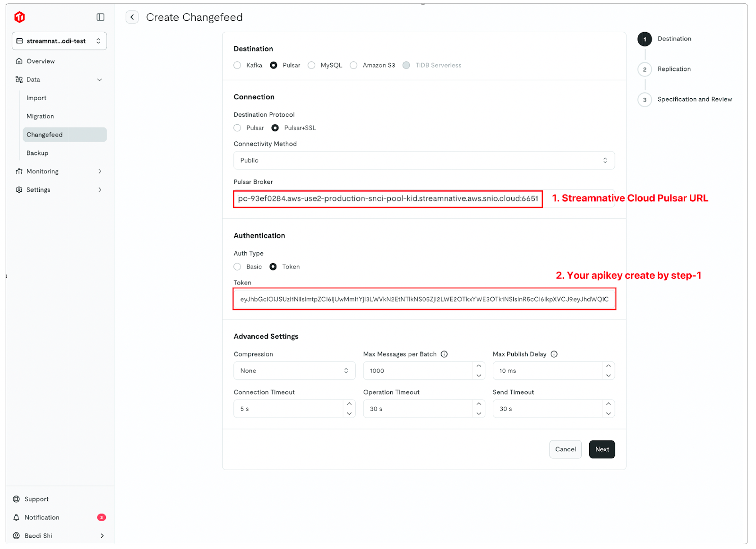Select Kafka as the destination
This screenshot has width=756, height=549.
click(x=238, y=65)
